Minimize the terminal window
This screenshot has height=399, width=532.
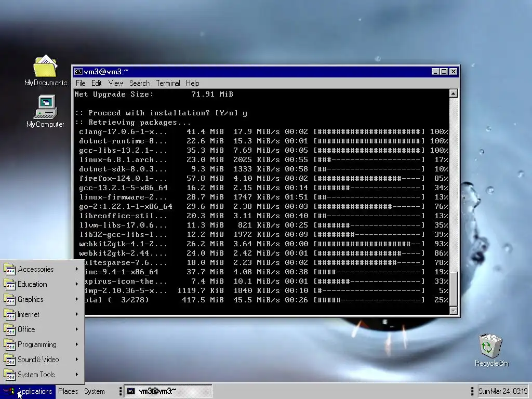pos(435,72)
